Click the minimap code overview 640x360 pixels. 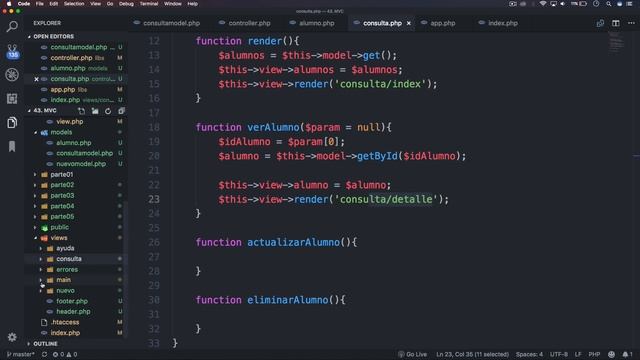tap(616, 42)
